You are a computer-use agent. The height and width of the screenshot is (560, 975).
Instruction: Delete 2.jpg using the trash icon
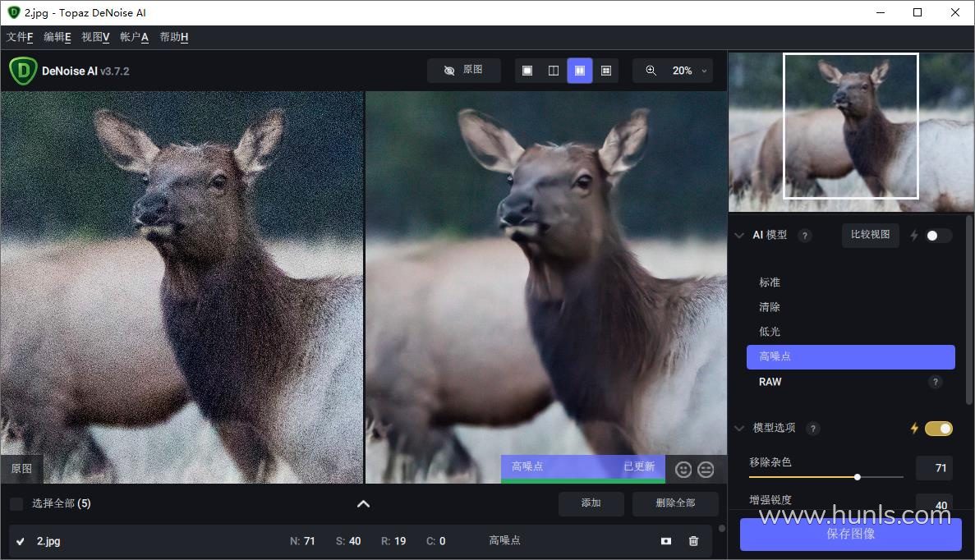pos(693,541)
